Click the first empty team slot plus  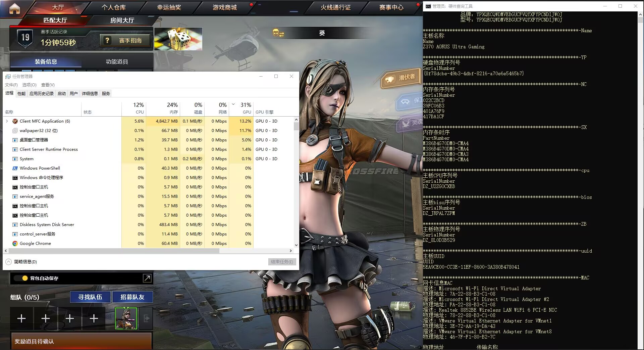(x=21, y=318)
